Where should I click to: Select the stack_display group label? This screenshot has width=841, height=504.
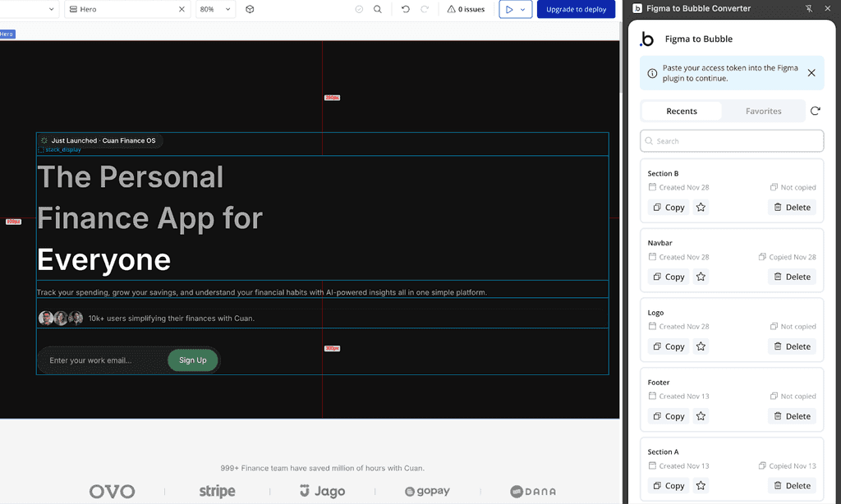tap(59, 149)
